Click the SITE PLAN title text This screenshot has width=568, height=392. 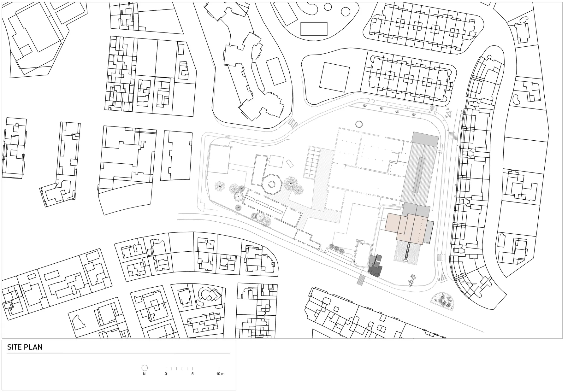(x=25, y=348)
